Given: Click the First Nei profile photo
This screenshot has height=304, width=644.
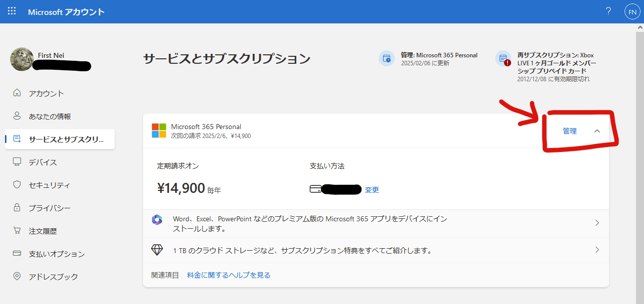Looking at the screenshot, I should pos(22,59).
